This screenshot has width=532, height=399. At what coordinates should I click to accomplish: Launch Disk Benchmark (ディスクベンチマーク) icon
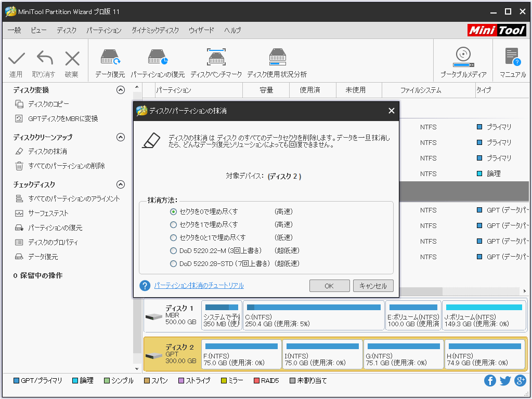click(x=216, y=57)
